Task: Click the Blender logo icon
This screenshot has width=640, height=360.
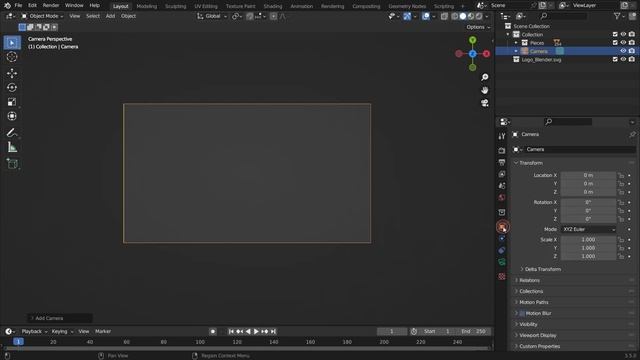Action: 7,6
